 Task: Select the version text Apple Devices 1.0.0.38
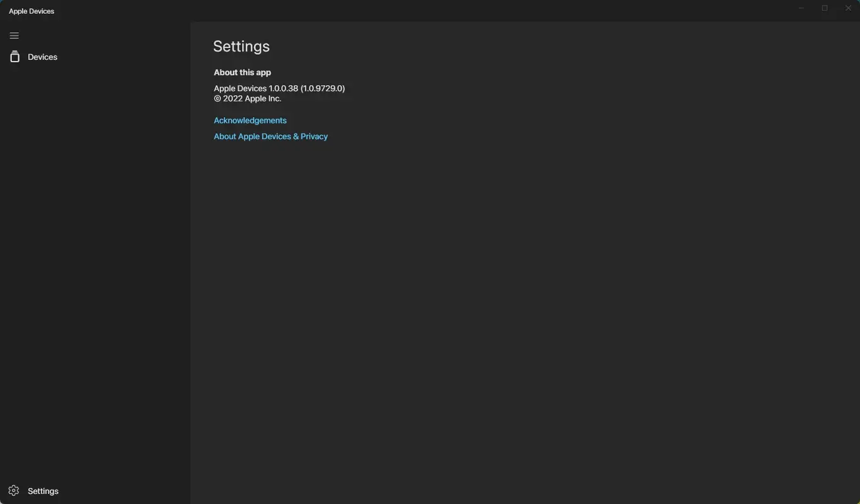point(279,88)
